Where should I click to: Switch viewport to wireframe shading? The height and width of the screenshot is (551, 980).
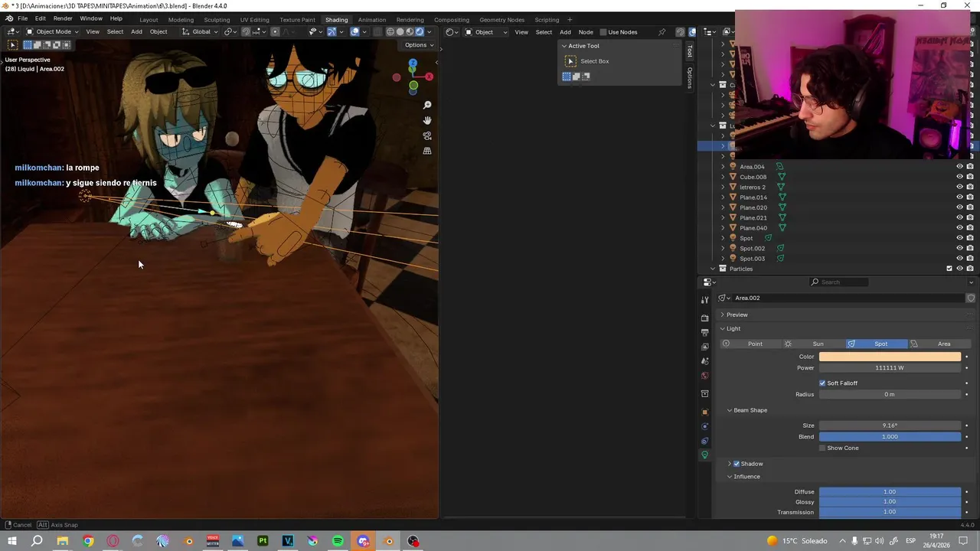coord(390,32)
